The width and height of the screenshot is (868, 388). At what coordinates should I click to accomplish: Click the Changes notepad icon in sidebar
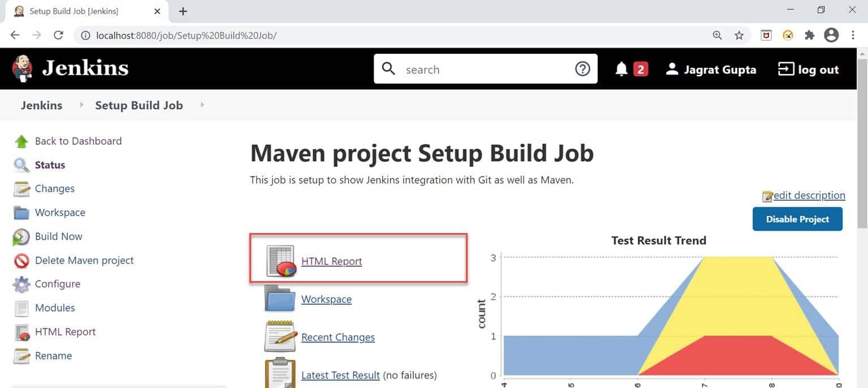[21, 188]
